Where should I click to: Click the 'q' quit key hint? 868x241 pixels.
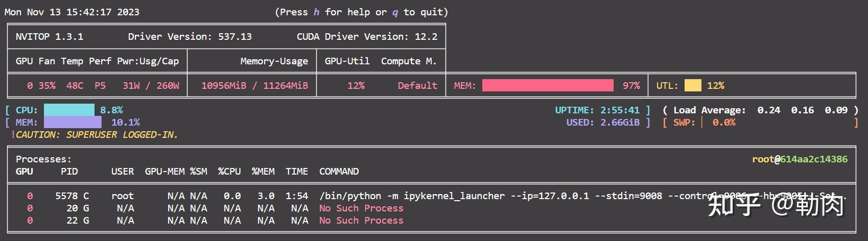[395, 12]
